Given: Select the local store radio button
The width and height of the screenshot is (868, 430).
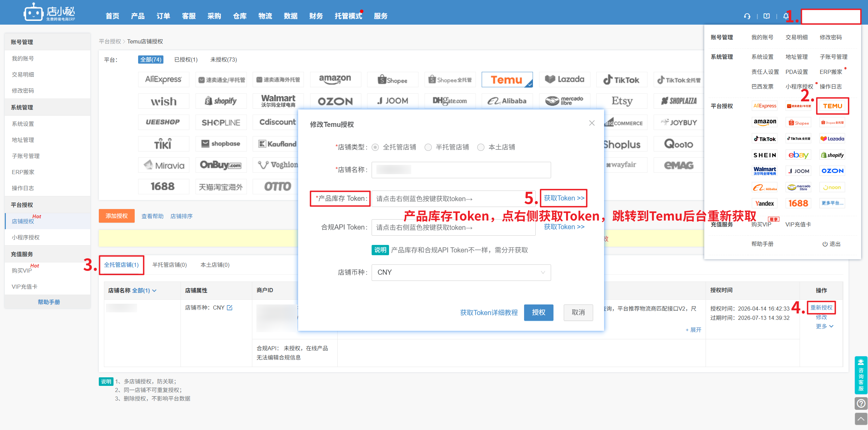Looking at the screenshot, I should (481, 147).
